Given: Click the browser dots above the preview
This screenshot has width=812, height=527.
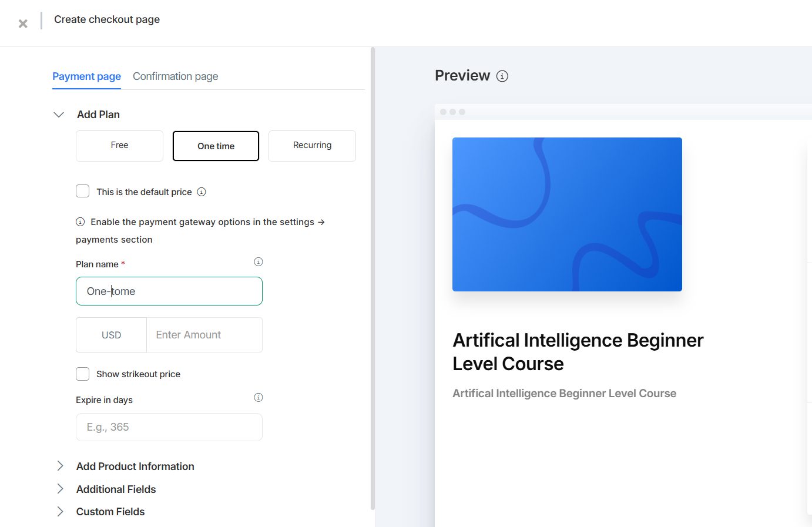Looking at the screenshot, I should tap(453, 111).
